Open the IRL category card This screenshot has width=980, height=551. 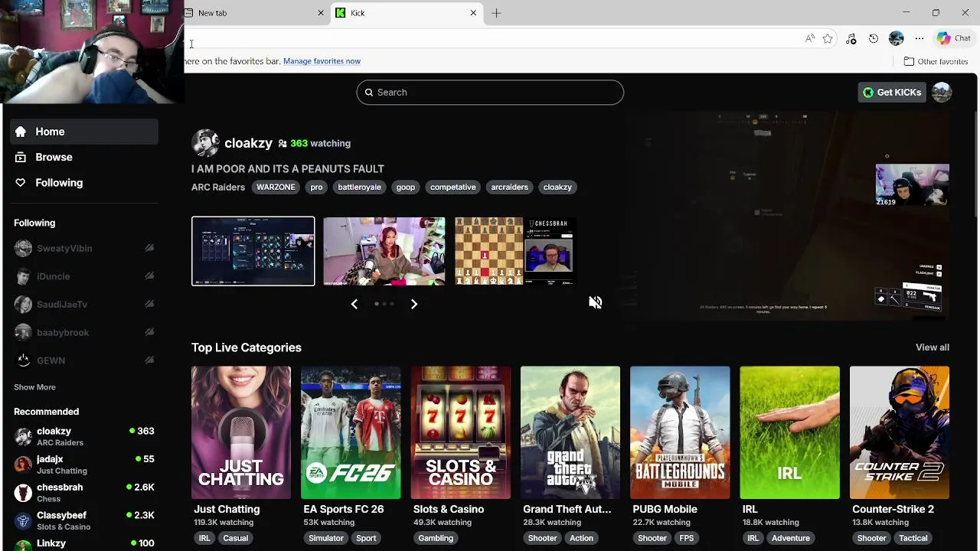coord(789,432)
